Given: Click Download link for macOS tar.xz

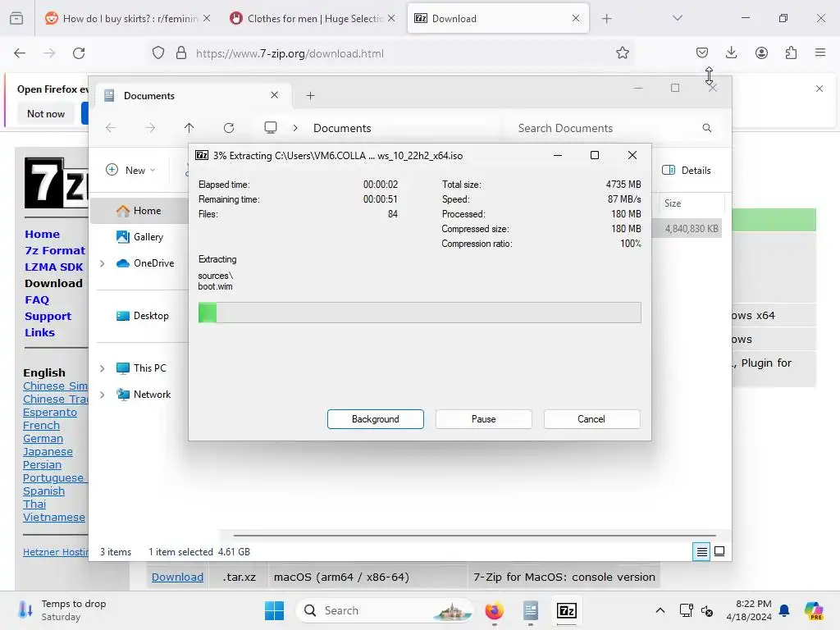Looking at the screenshot, I should point(177,577).
